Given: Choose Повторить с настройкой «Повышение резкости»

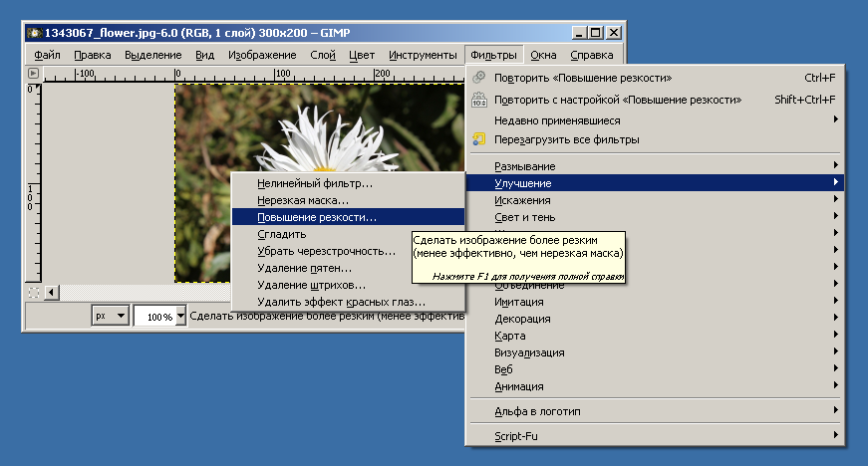Looking at the screenshot, I should 655,100.
